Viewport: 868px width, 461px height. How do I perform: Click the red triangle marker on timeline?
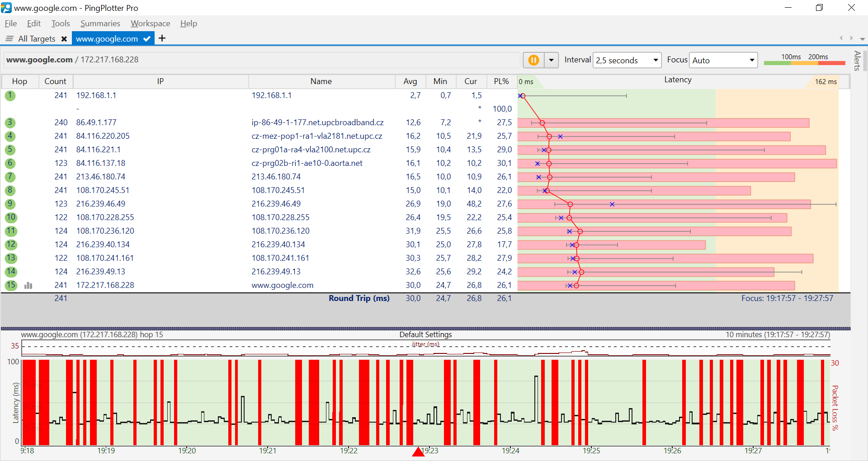coord(418,451)
